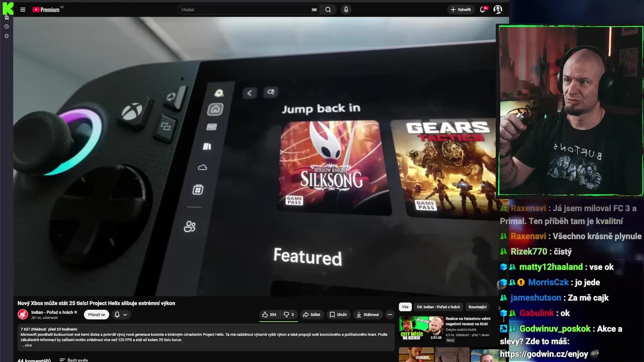Click chat username Rizek770
The image size is (644, 362).
click(x=529, y=251)
